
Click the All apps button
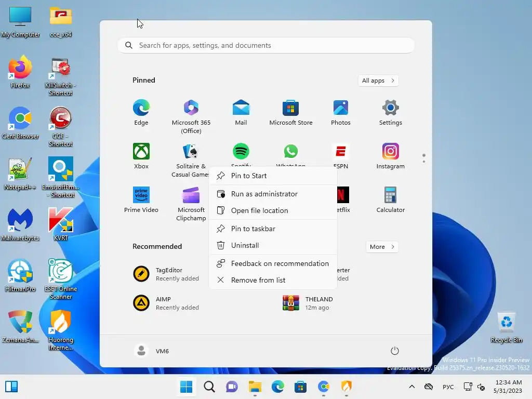click(x=378, y=81)
